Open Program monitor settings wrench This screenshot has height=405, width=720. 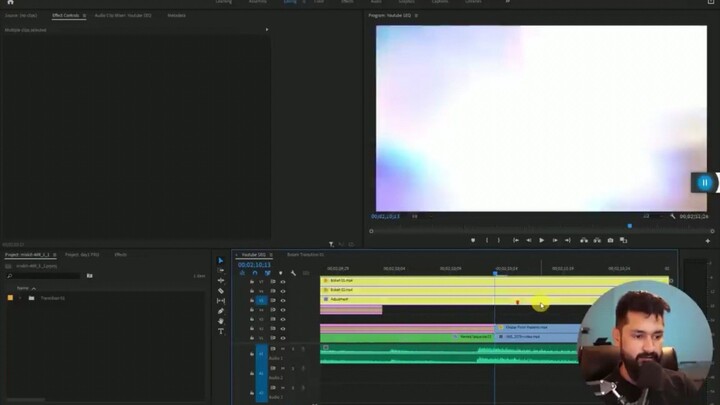coord(673,216)
